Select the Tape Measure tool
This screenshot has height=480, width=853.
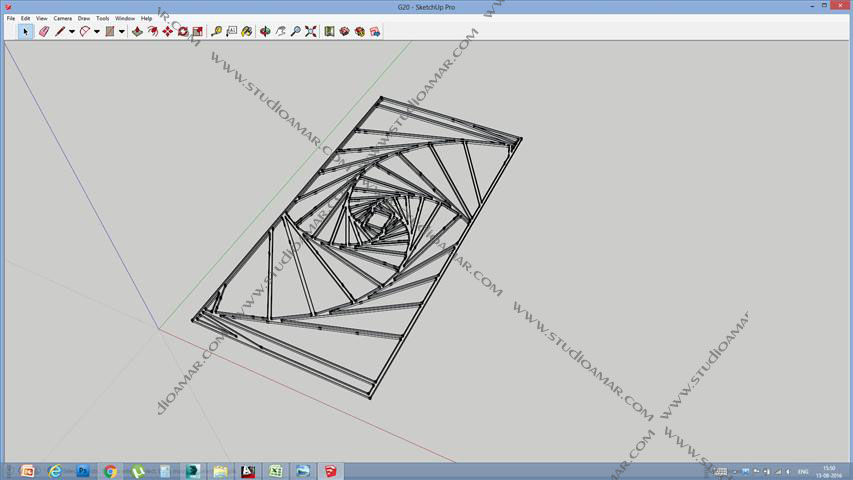click(217, 32)
